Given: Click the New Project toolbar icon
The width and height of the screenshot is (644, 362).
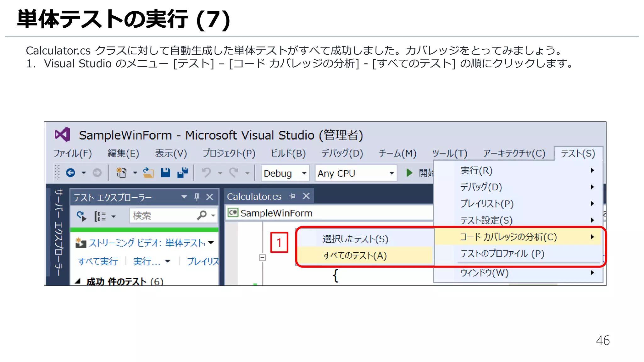Looking at the screenshot, I should click(x=121, y=173).
